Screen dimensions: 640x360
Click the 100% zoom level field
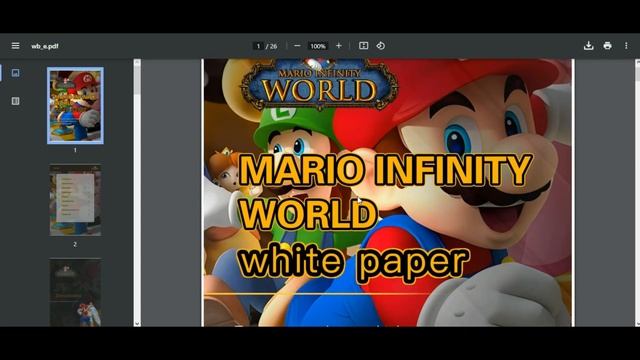[318, 46]
